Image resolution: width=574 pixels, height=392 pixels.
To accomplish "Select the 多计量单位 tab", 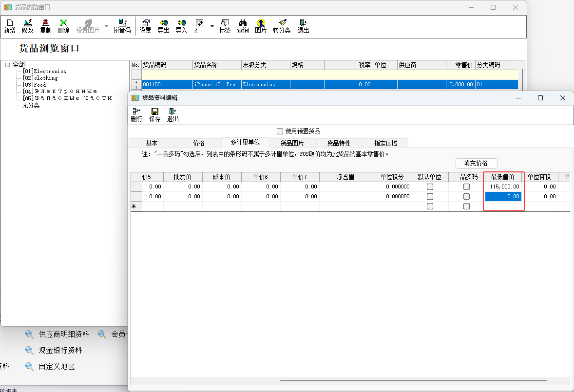I will 245,142.
